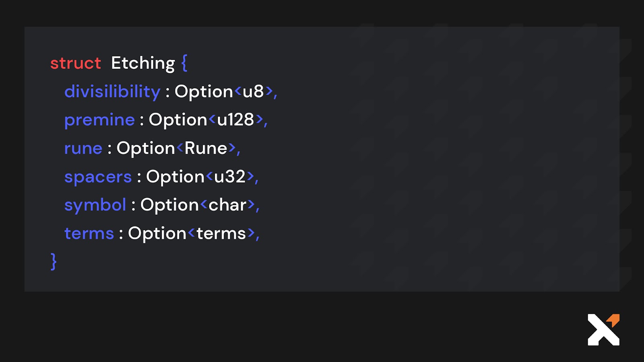Click the X logo in the corner
The width and height of the screenshot is (644, 362).
(x=603, y=330)
